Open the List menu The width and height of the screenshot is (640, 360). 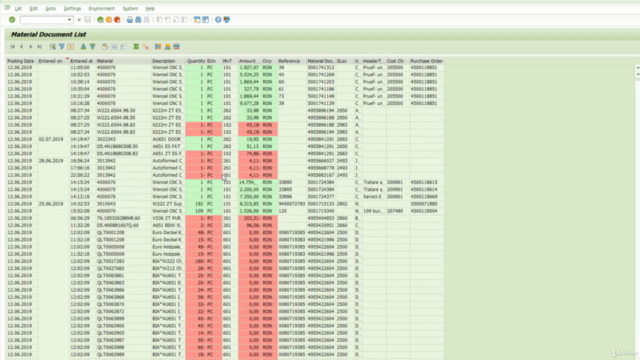pyautogui.click(x=18, y=9)
